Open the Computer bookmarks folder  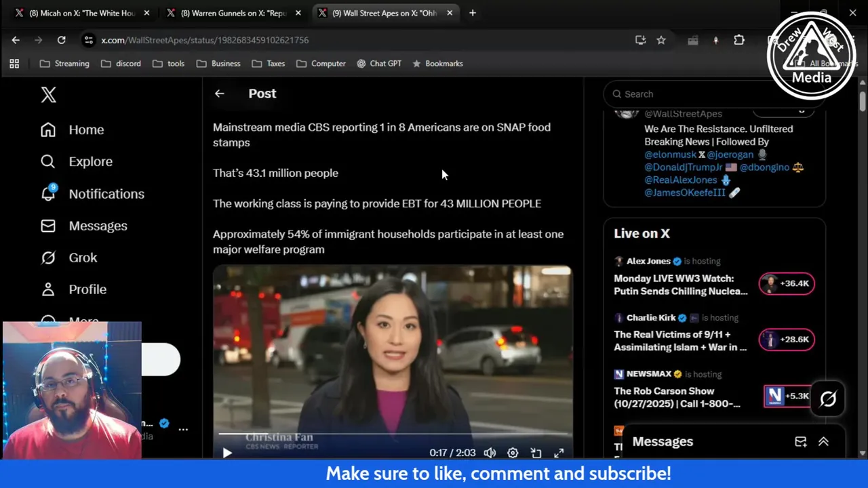point(321,64)
